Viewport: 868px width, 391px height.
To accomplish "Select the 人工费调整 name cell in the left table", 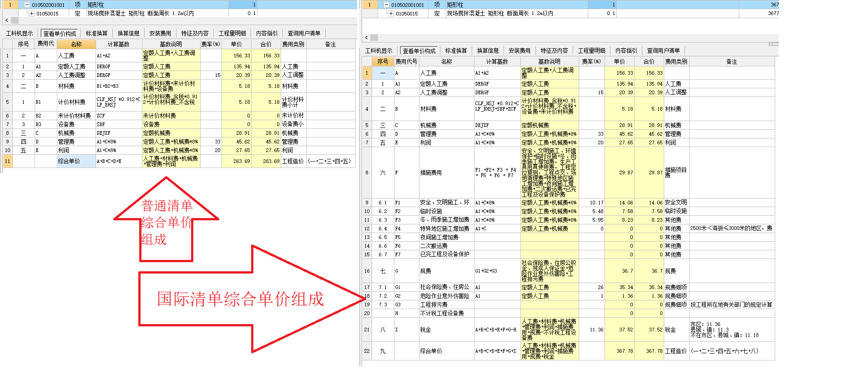I will 76,75.
